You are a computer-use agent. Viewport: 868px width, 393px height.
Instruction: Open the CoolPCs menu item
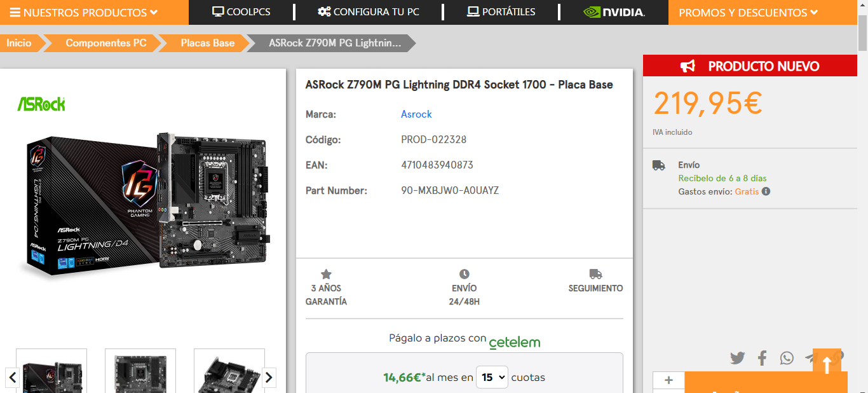(x=241, y=12)
